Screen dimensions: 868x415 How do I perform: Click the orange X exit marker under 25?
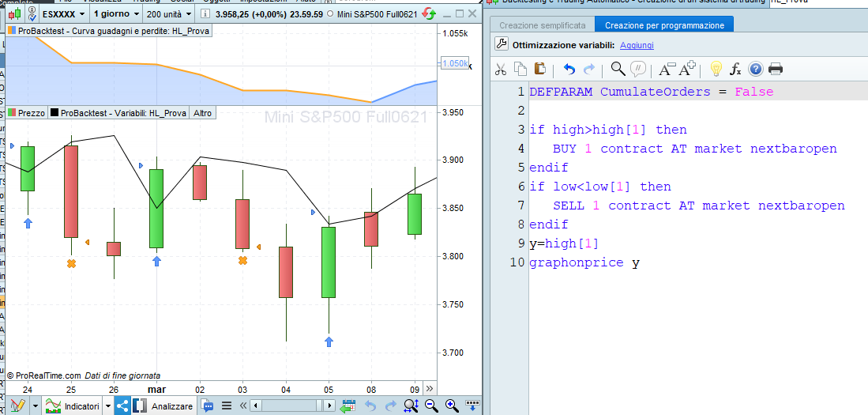pyautogui.click(x=71, y=264)
